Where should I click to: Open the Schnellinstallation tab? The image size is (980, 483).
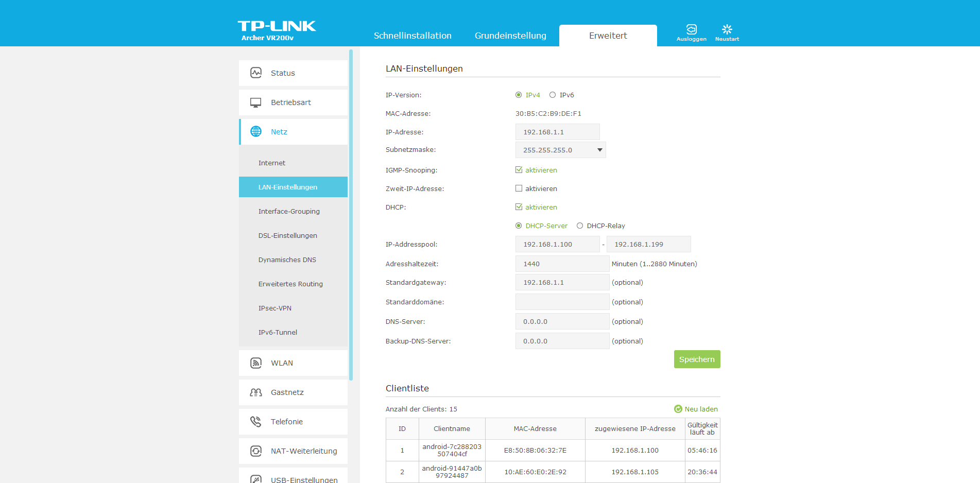coord(412,36)
